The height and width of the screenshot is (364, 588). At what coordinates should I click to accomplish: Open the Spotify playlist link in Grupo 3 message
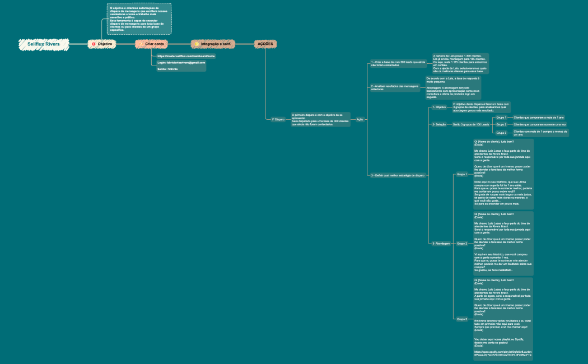[503, 353]
